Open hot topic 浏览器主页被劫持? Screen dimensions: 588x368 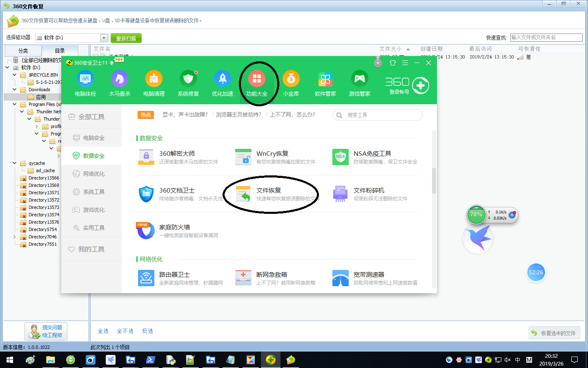point(238,114)
